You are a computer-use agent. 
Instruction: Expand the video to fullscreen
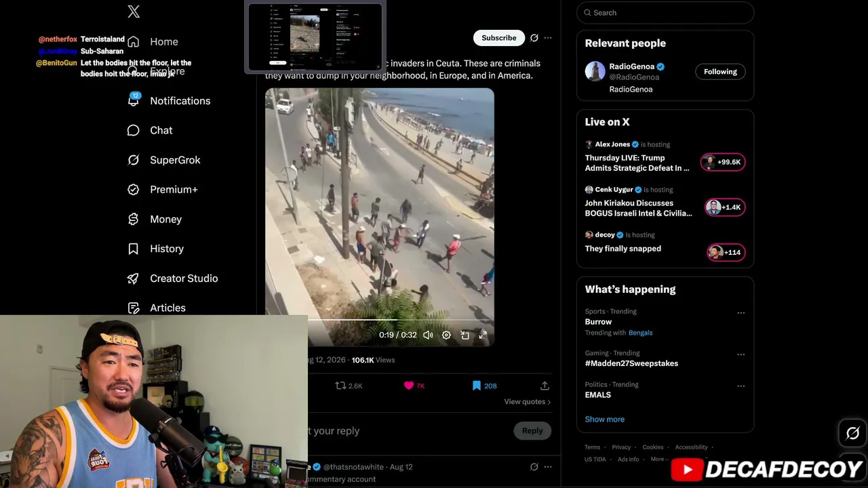(x=483, y=335)
